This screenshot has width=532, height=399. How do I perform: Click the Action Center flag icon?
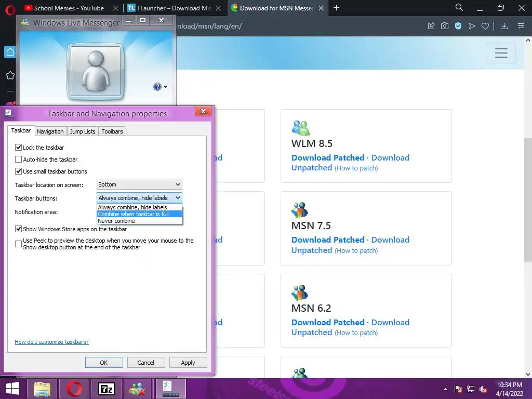(x=458, y=389)
